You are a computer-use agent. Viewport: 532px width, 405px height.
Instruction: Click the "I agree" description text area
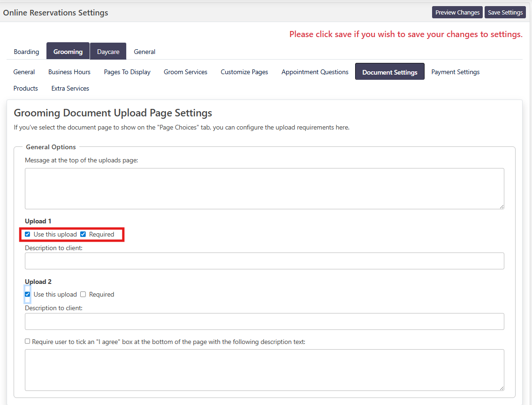pos(264,369)
